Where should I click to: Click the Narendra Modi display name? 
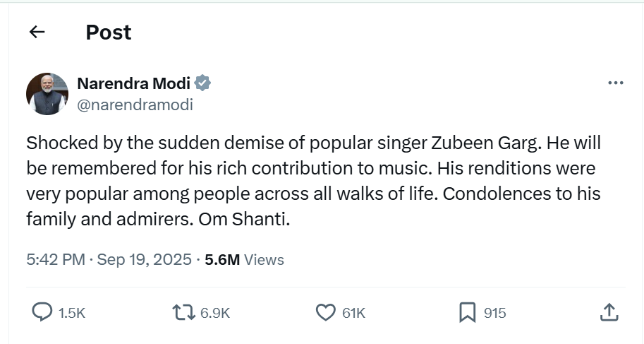133,83
